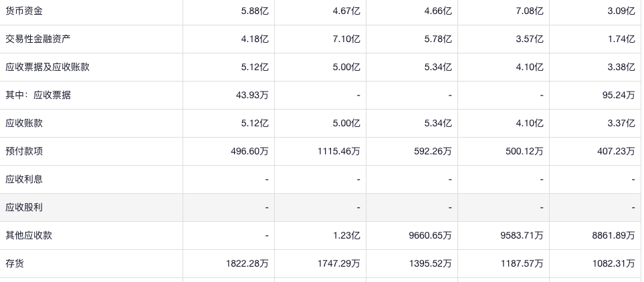Select the 应收利息 row label
Screen dimensions: 644x282
coord(23,179)
